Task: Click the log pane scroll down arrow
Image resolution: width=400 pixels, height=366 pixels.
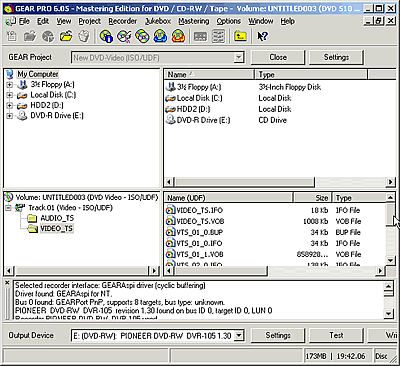Action: [389, 313]
